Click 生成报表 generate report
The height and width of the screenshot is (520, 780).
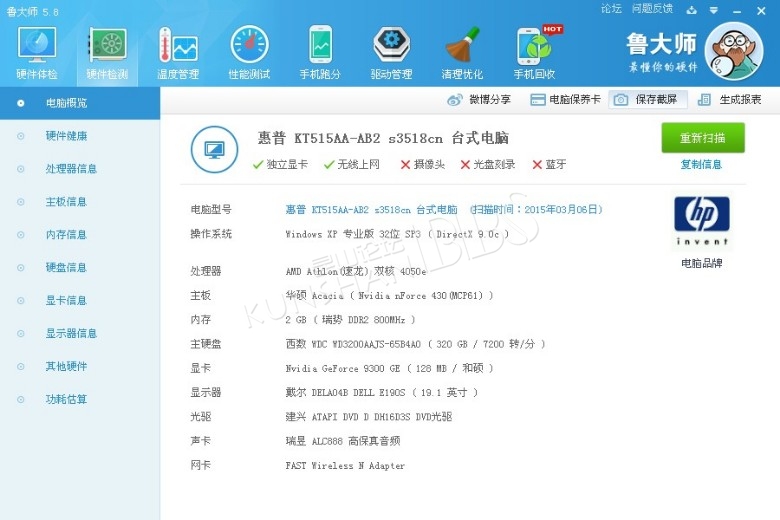(729, 100)
